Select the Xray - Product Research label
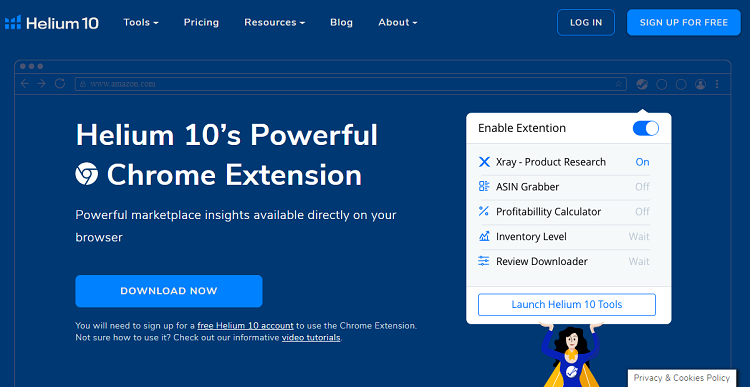Image resolution: width=750 pixels, height=387 pixels. click(551, 162)
